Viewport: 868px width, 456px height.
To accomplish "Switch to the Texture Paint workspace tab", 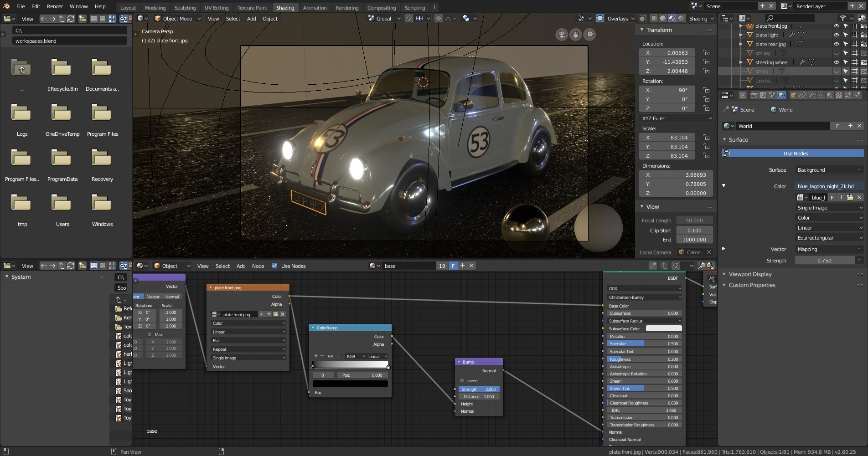I will [x=252, y=8].
